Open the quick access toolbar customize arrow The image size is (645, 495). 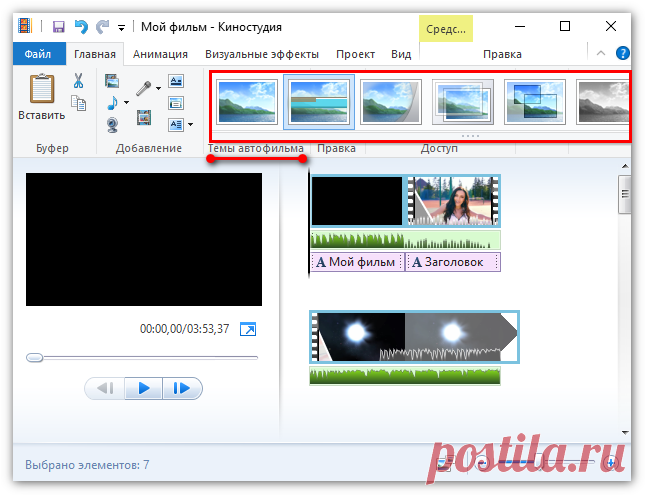click(121, 28)
